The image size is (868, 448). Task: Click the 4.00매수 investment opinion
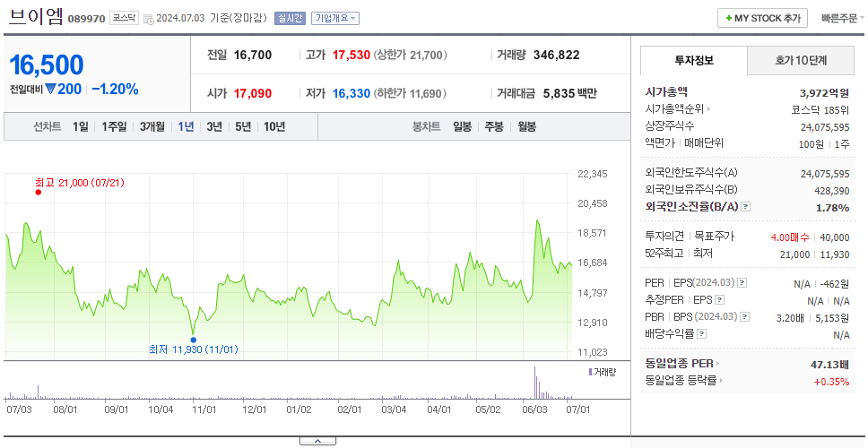click(x=790, y=237)
